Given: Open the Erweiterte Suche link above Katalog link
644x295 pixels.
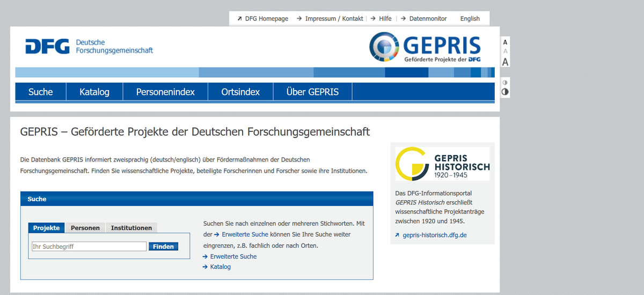Looking at the screenshot, I should pyautogui.click(x=230, y=256).
